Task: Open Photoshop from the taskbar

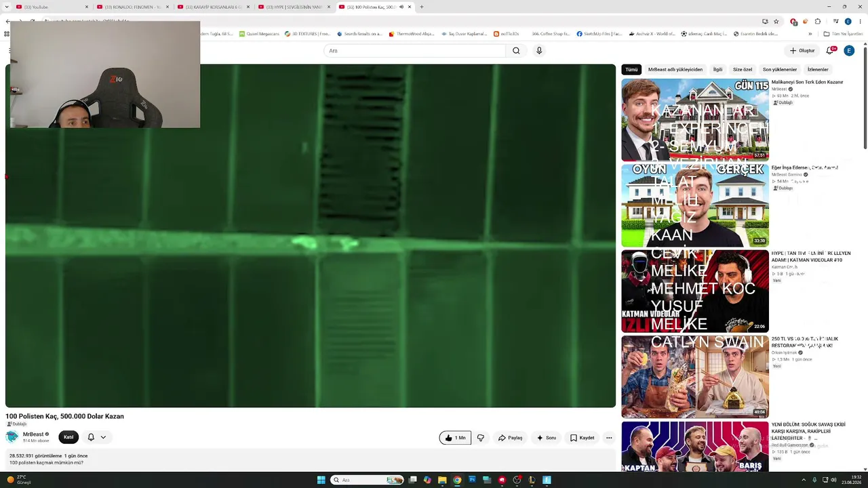Action: (472, 480)
